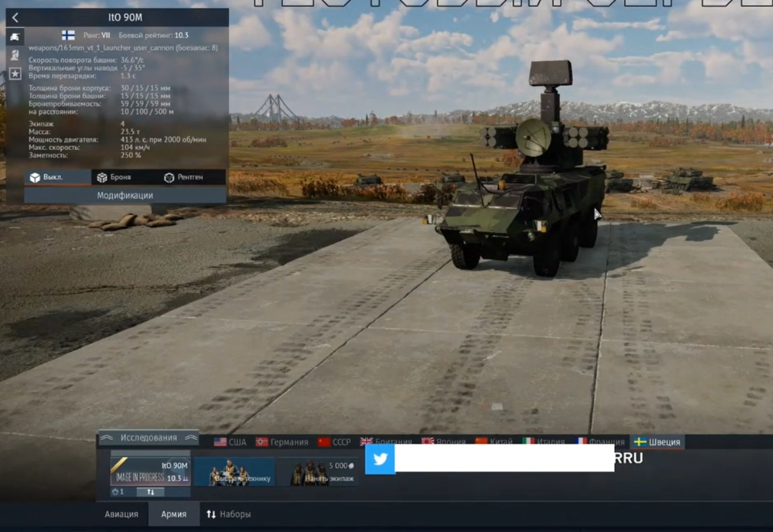Click the Ранг: VII text
773x532 pixels.
click(x=96, y=36)
